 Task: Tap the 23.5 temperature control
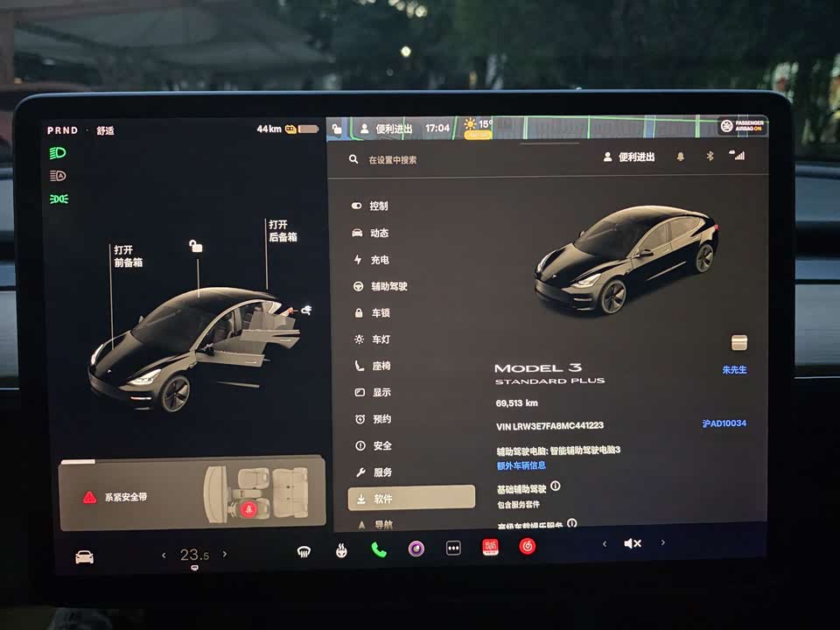click(197, 553)
